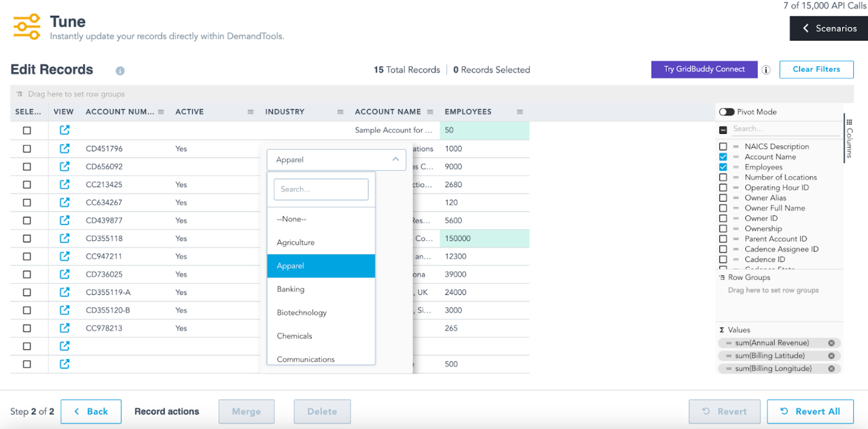
Task: Choose Agriculture from industry list
Action: coord(321,242)
